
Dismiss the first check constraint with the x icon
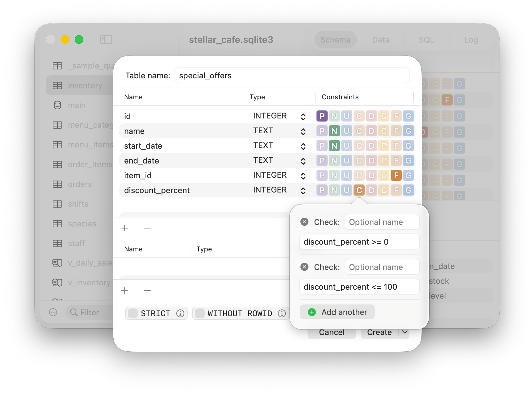click(x=304, y=222)
